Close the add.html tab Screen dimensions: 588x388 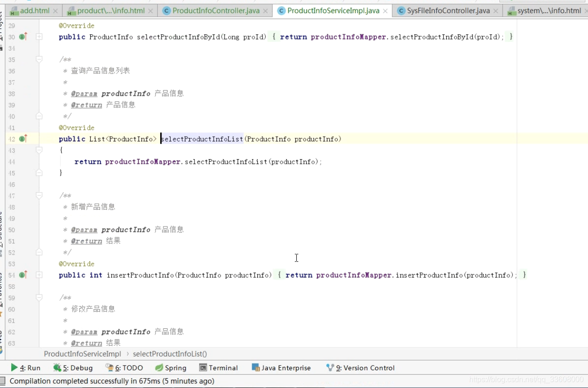tap(56, 10)
